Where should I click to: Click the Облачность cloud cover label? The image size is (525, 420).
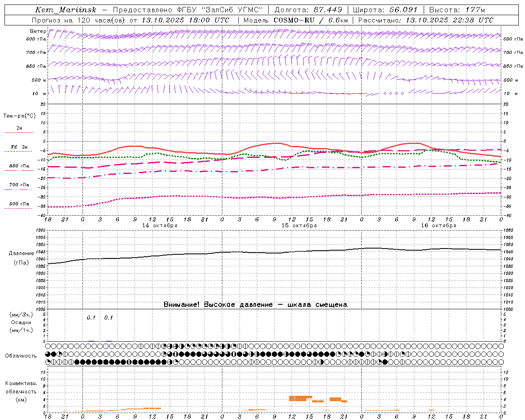21,356
